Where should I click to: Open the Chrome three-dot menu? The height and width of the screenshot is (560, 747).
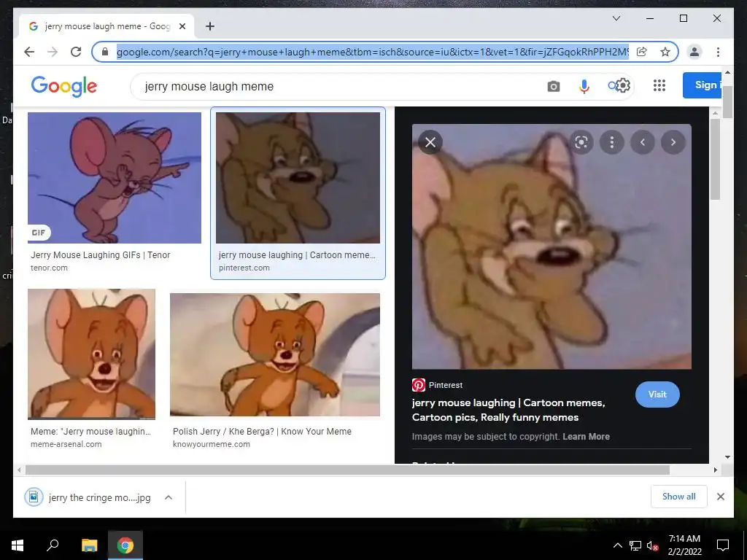point(718,52)
